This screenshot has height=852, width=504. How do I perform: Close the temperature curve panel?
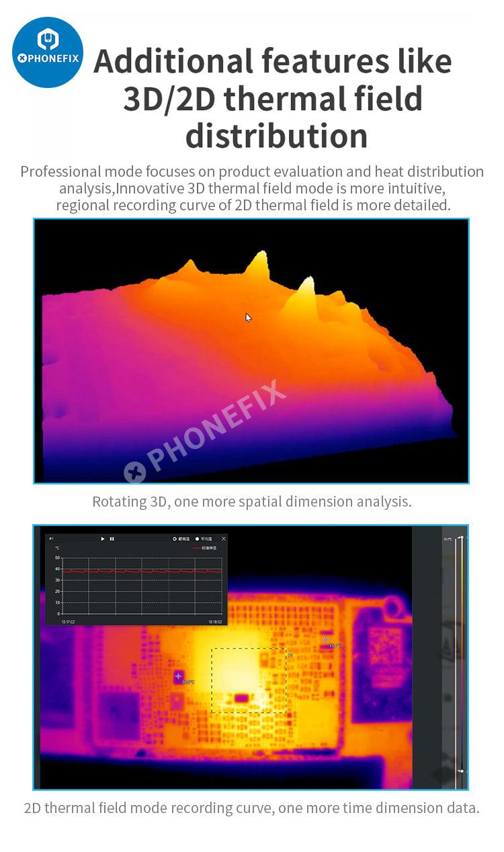tap(224, 538)
